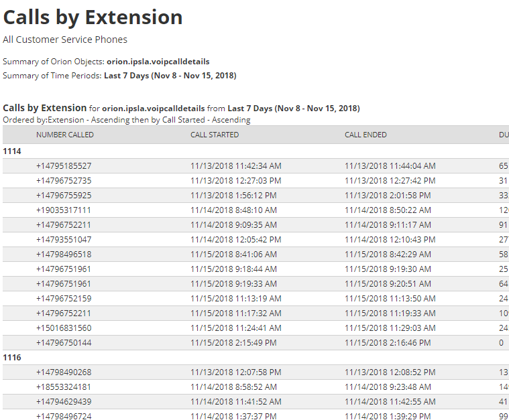
Task: Click call started 11/13/2018 12:27:03 PM
Action: pyautogui.click(x=235, y=181)
